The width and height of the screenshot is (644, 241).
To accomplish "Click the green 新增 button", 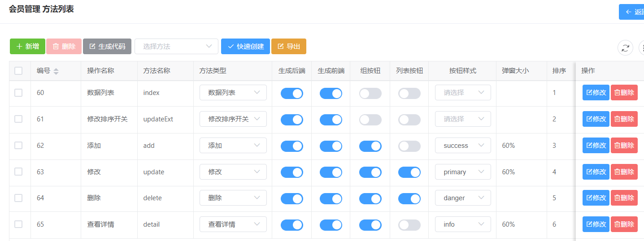I will pos(27,47).
